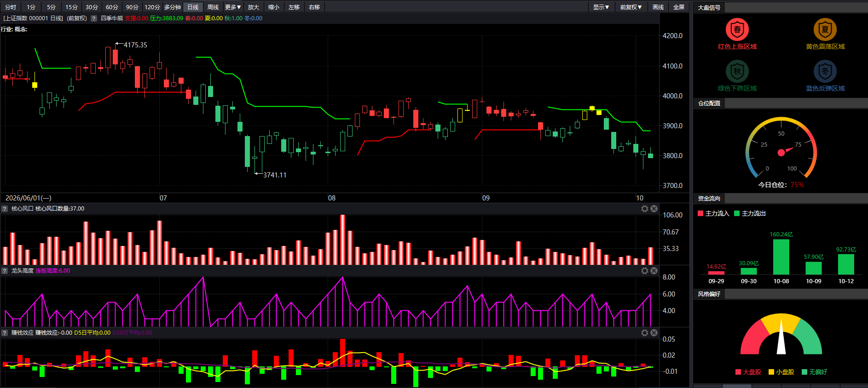The height and width of the screenshot is (388, 868).
Task: Open the 更多 periods dropdown
Action: (x=233, y=7)
